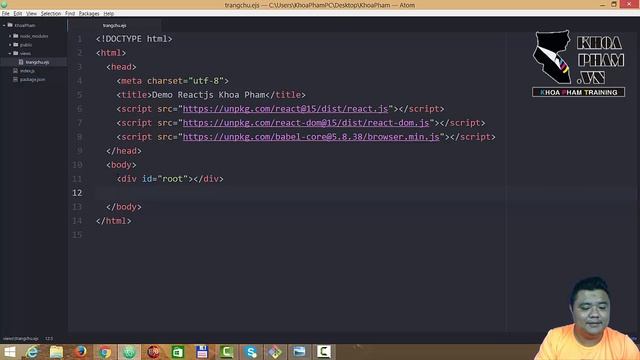Open package.json from the tree view
The width and height of the screenshot is (640, 360).
click(32, 80)
